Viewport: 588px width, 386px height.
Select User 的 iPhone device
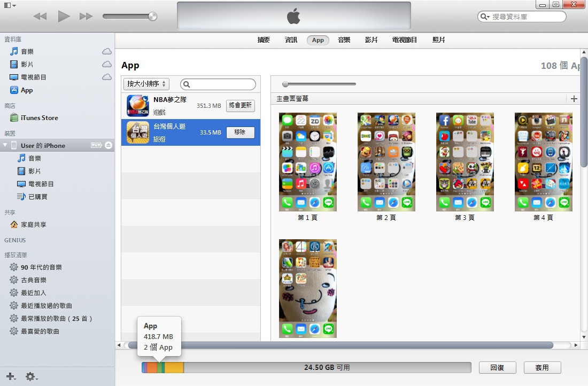coord(43,145)
